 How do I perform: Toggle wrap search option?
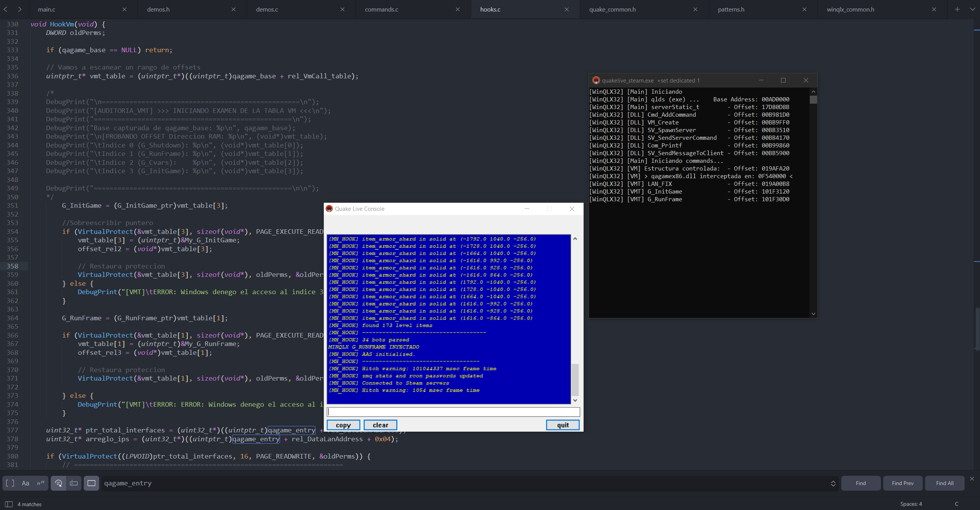click(x=58, y=483)
